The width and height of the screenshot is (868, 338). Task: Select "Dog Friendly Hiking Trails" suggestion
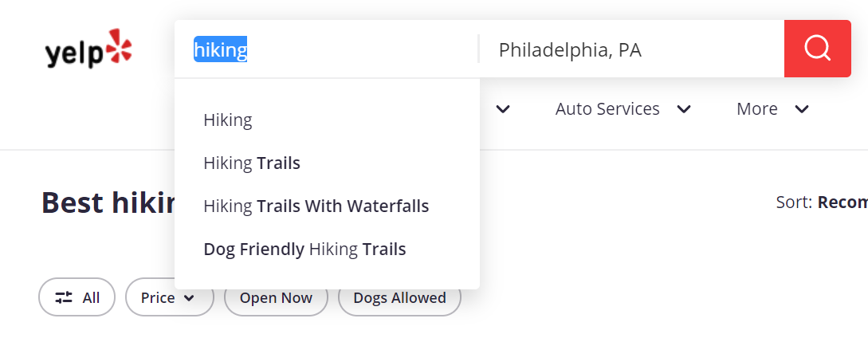[327, 250]
